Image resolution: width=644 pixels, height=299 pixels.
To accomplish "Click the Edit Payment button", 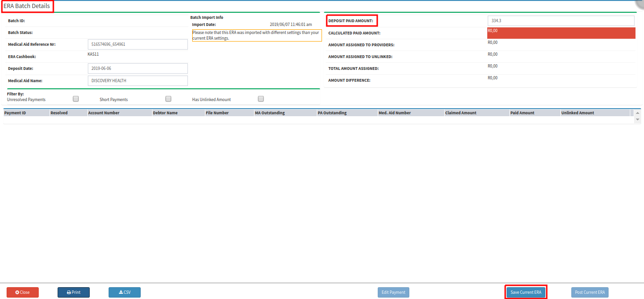I will [x=393, y=292].
